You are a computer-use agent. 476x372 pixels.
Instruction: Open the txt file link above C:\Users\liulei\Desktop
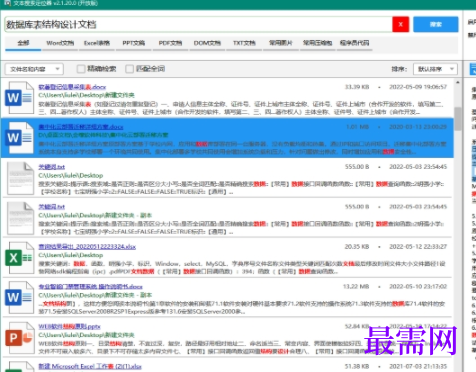pos(51,167)
